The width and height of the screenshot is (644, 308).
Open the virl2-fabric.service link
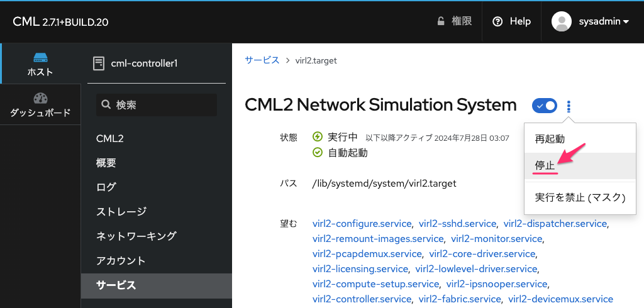(460, 299)
